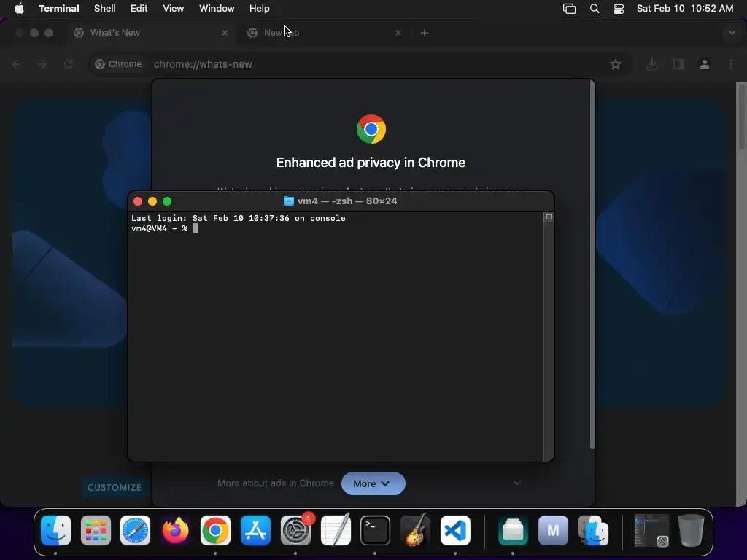Open the M app icon in Dock
This screenshot has width=747, height=560.
coord(553,531)
